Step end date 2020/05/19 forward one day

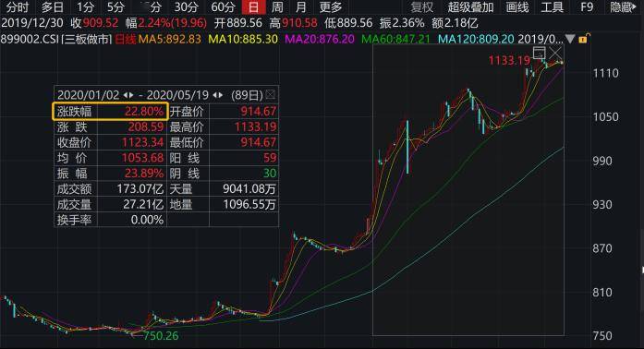(x=221, y=95)
